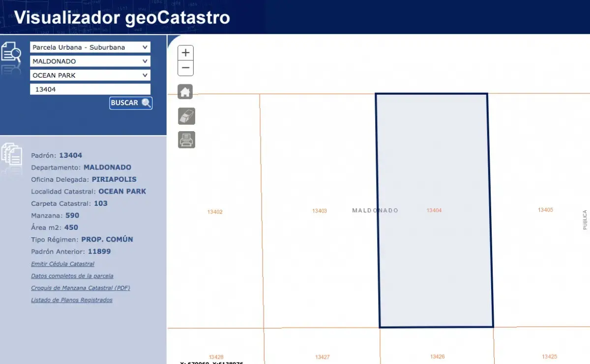Click BUSCAR to search the parcel

131,103
